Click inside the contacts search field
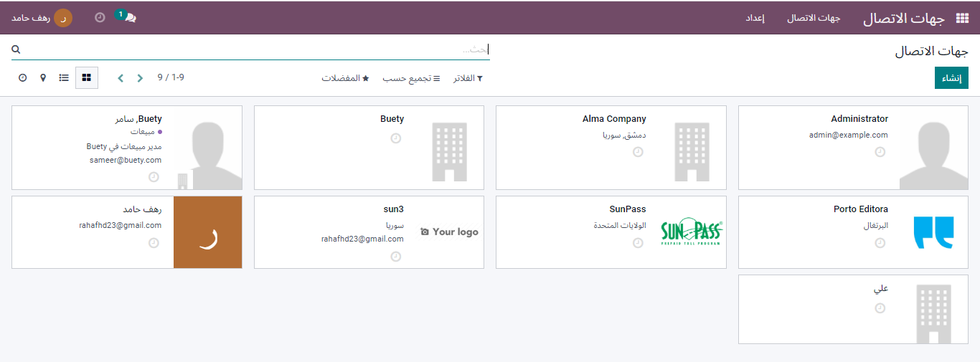The width and height of the screenshot is (980, 362). (251, 49)
